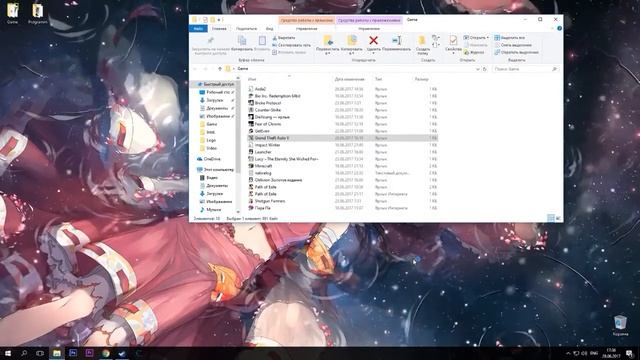Open Premiere Pro from the taskbar
640x360 pixels.
[x=89, y=353]
